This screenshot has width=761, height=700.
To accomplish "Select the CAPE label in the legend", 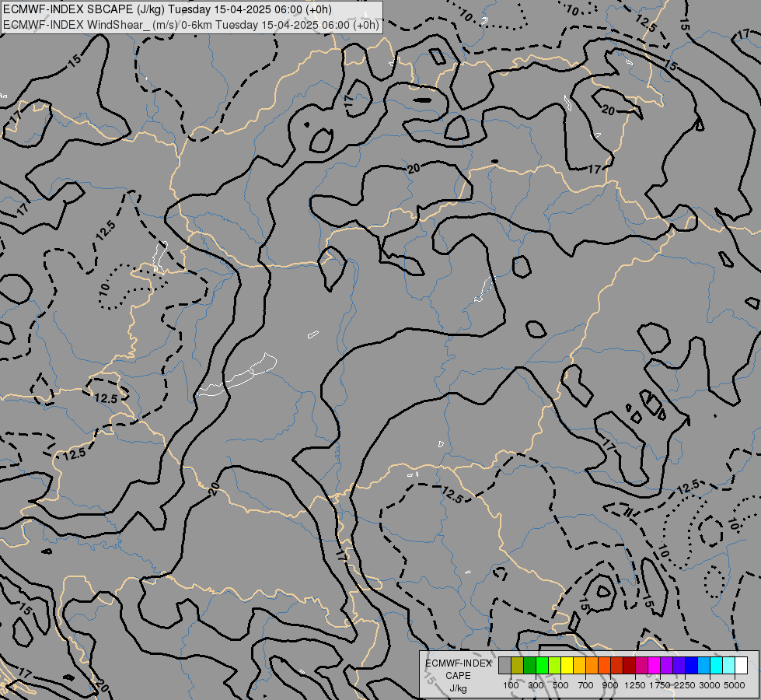I will (458, 676).
